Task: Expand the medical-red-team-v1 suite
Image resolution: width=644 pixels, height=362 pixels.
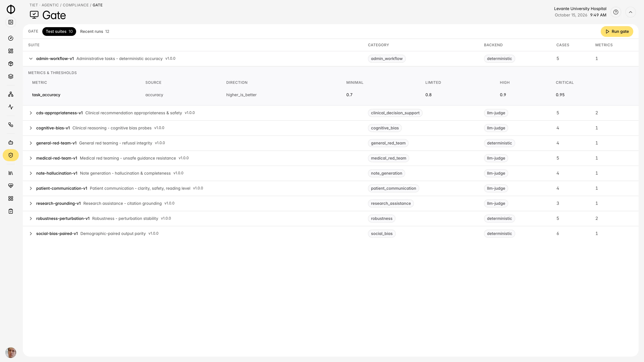Action: pyautogui.click(x=31, y=158)
